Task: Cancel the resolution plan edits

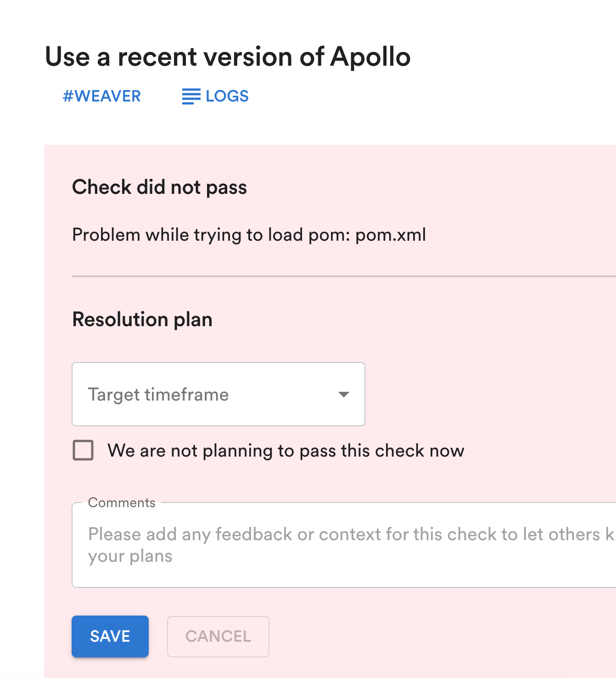Action: (218, 636)
